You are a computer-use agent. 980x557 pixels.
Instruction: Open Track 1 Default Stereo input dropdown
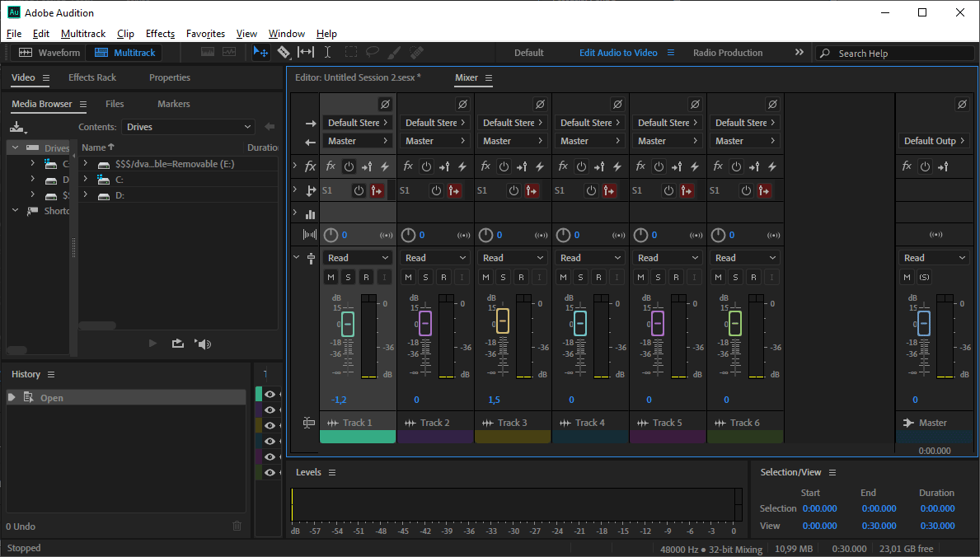(358, 123)
